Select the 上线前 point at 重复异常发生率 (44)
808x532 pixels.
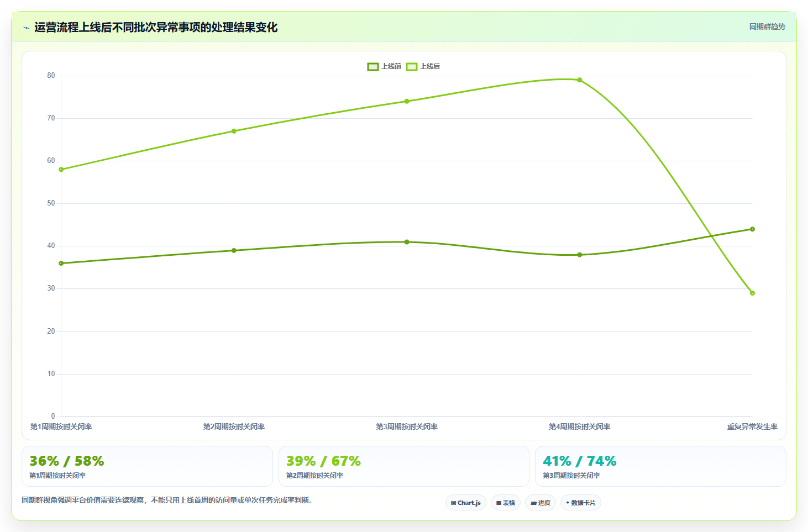[x=752, y=229]
